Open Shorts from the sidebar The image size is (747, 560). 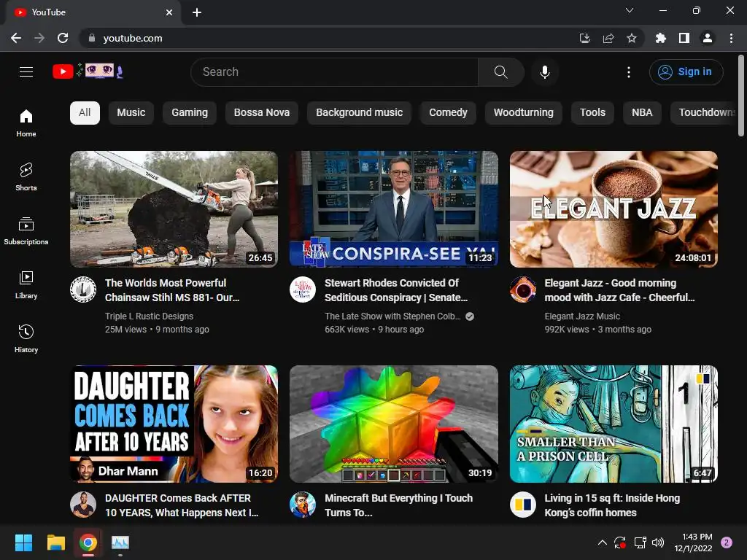click(x=26, y=176)
